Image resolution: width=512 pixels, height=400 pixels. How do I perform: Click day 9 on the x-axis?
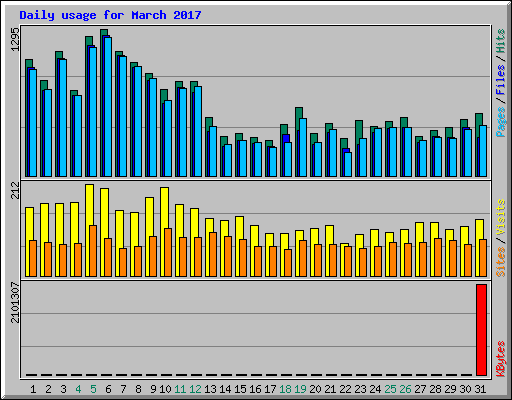[x=153, y=389]
